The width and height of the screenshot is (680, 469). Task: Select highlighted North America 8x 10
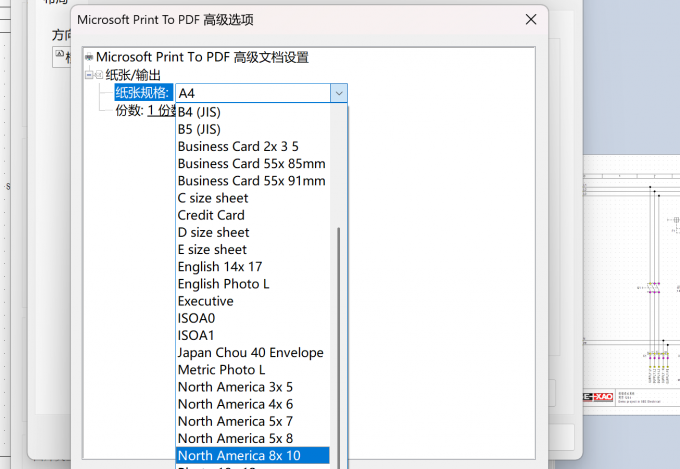(253, 456)
